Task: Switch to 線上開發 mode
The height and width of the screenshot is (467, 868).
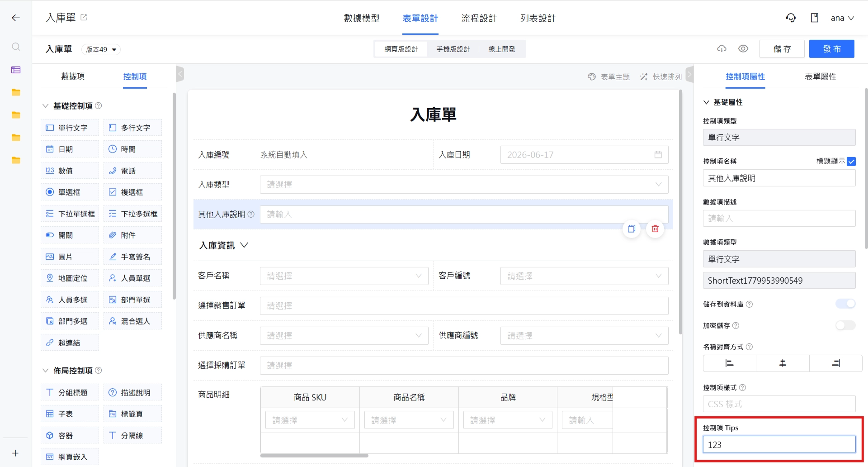Action: point(502,49)
